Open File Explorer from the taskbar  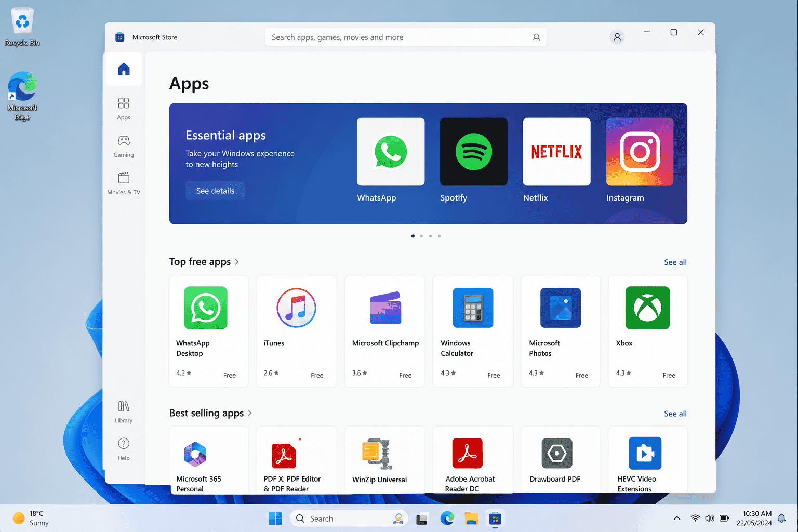click(x=471, y=518)
